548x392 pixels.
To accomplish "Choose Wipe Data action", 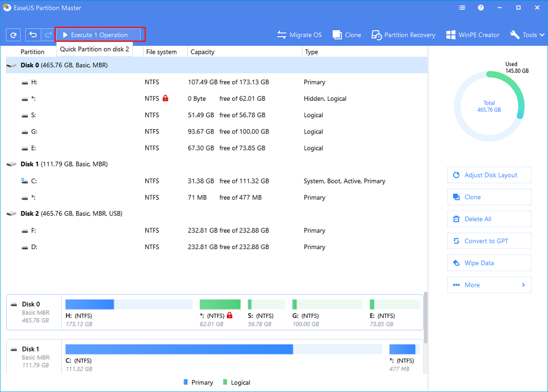I will coord(489,263).
